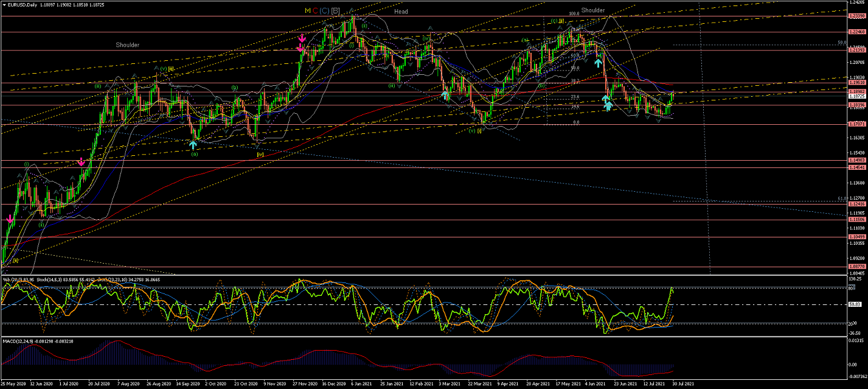Select the MACD(12,24,9) indicator label

(18, 342)
